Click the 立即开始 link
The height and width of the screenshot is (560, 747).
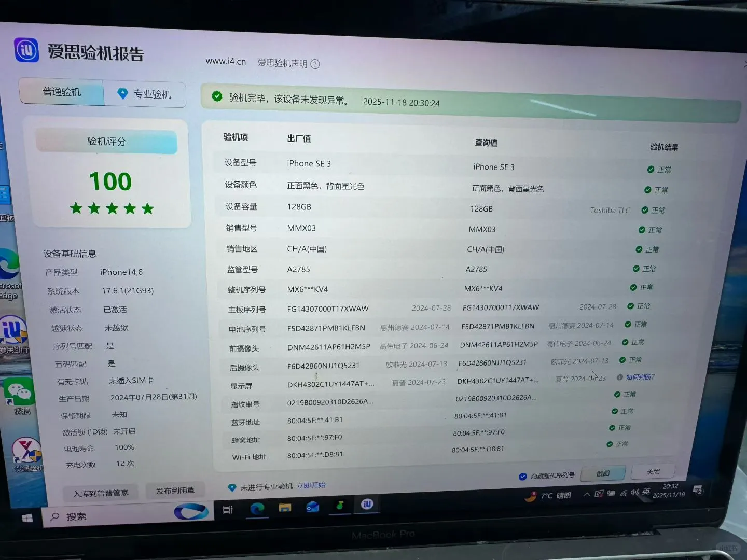(310, 485)
